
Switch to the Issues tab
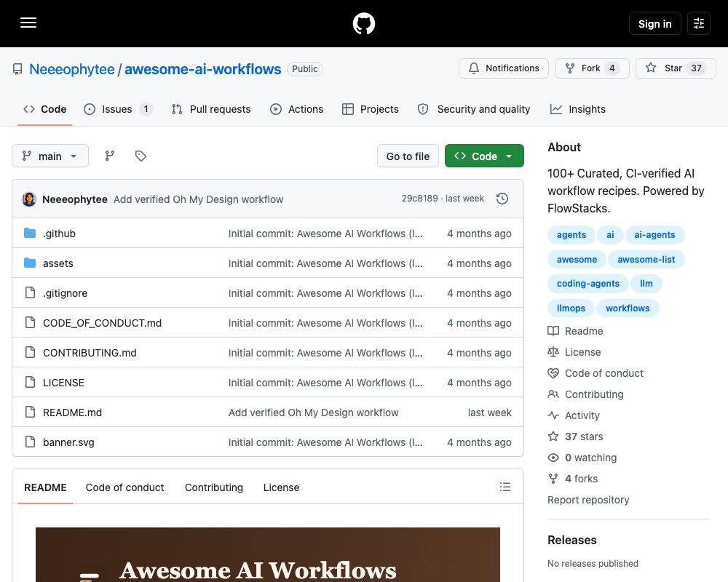click(x=118, y=109)
